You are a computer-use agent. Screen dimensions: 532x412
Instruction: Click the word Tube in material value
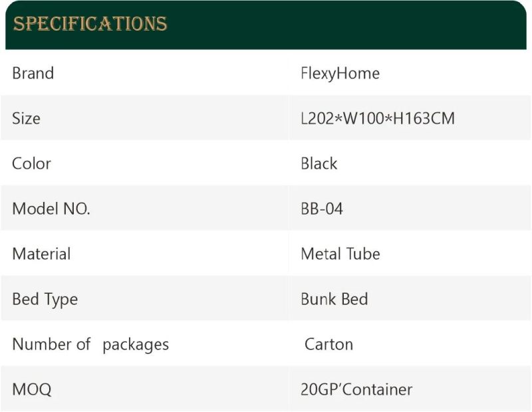pos(362,254)
